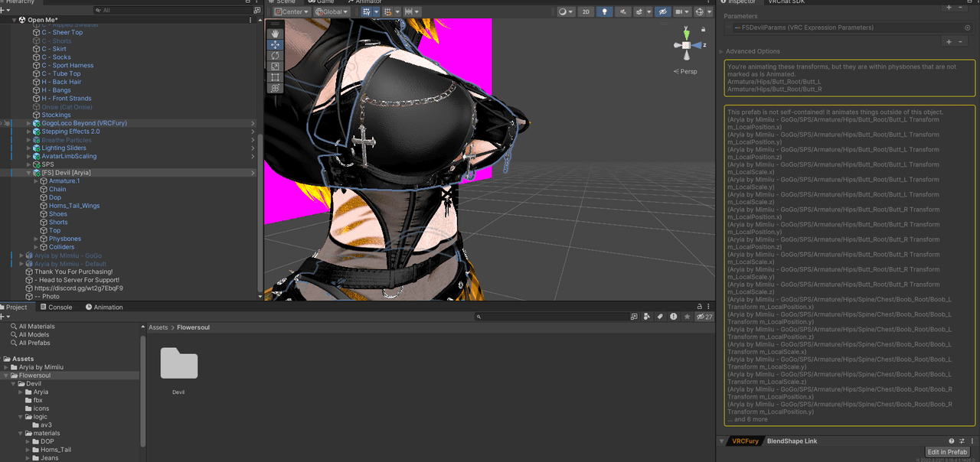Toggle 2D view mode
Screen dimensions: 980x462
tap(586, 12)
